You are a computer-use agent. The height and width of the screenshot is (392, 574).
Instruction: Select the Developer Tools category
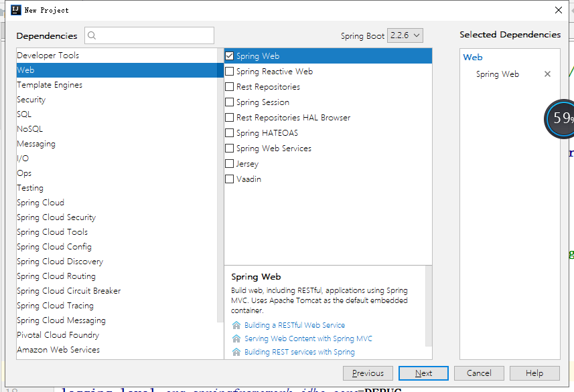pos(46,55)
